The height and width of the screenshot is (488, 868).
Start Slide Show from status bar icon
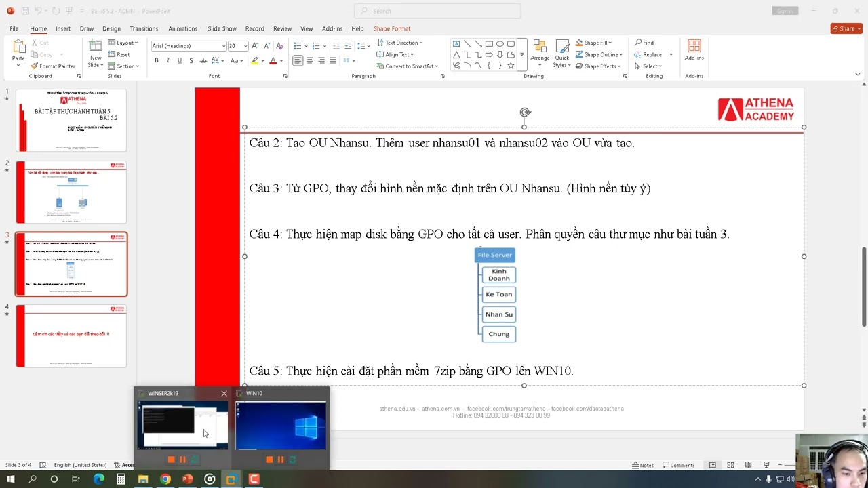click(766, 465)
